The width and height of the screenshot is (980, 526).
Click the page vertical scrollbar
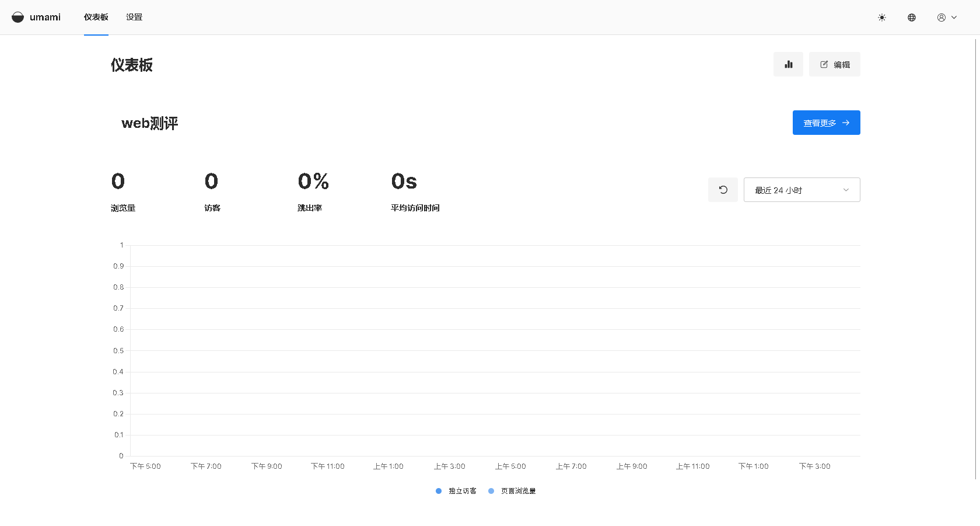point(977,259)
